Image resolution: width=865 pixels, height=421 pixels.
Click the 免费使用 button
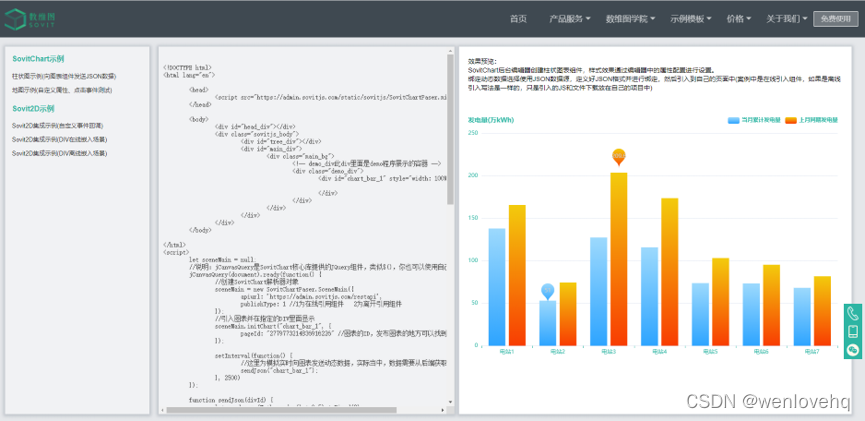pos(836,19)
